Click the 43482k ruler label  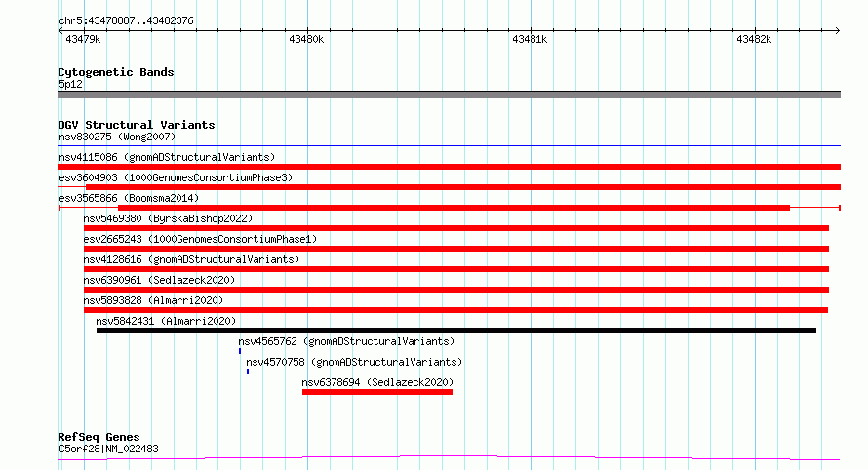click(754, 39)
